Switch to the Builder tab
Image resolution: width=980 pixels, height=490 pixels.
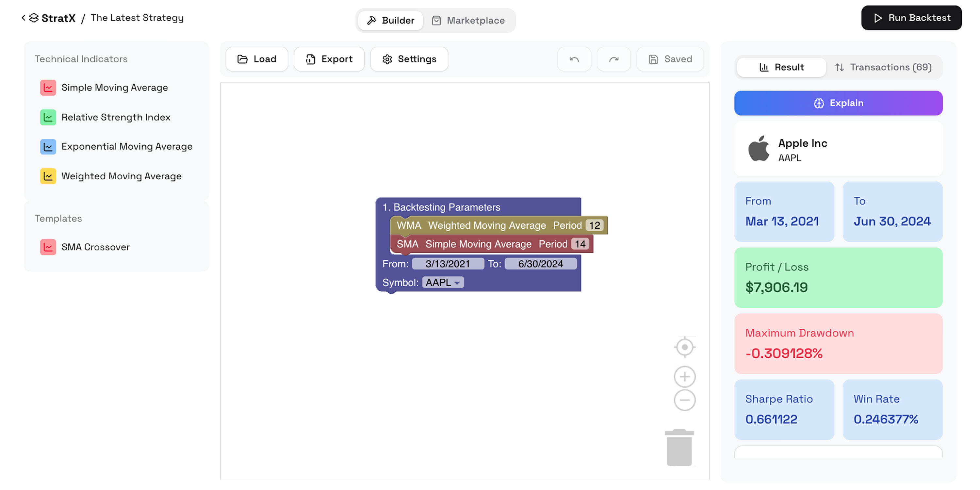390,21
